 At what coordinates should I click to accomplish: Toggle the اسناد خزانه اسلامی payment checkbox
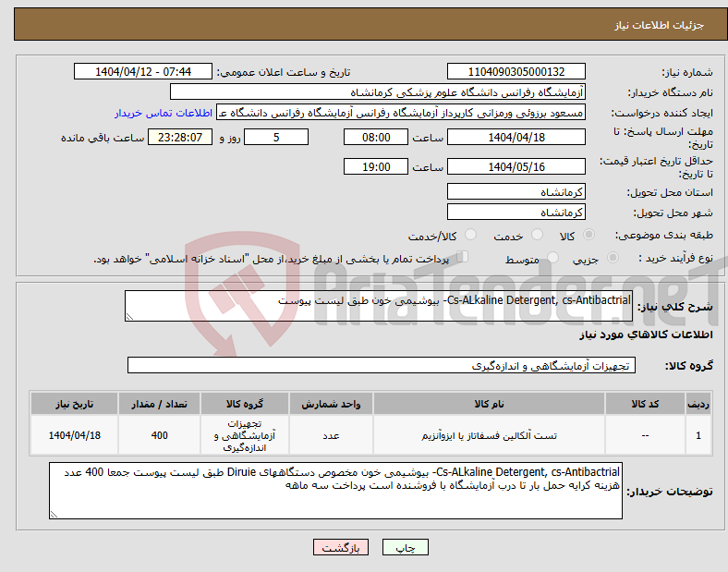tap(463, 257)
